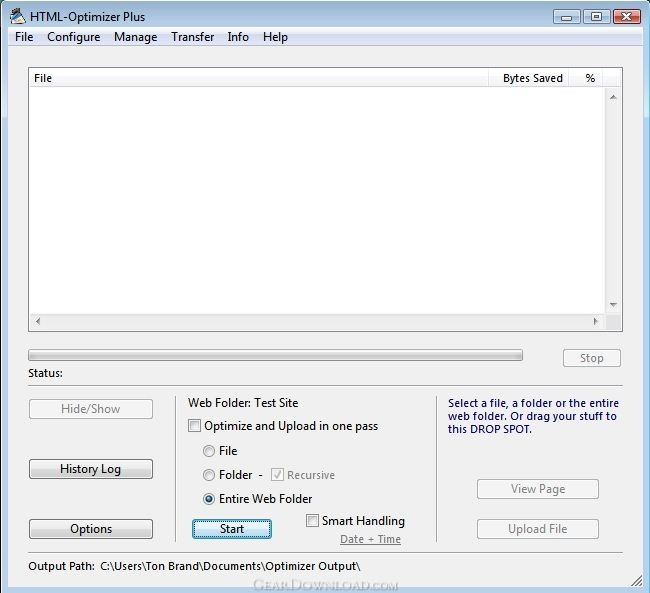This screenshot has width=650, height=593.
Task: Click the horizontal scroll-right arrow
Action: [x=596, y=321]
